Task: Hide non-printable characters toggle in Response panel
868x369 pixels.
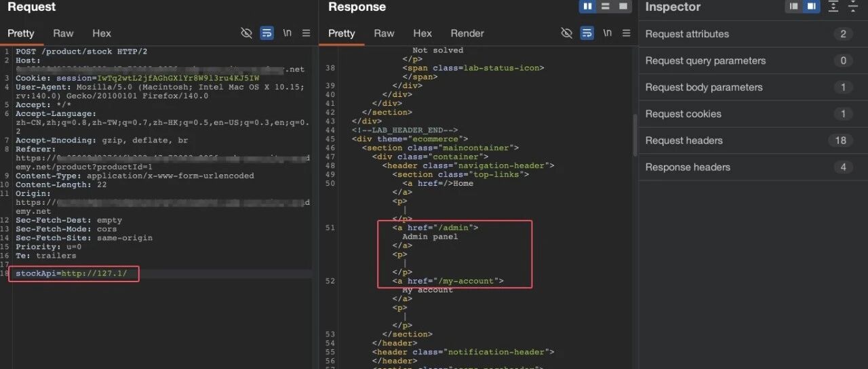Action: (x=567, y=33)
